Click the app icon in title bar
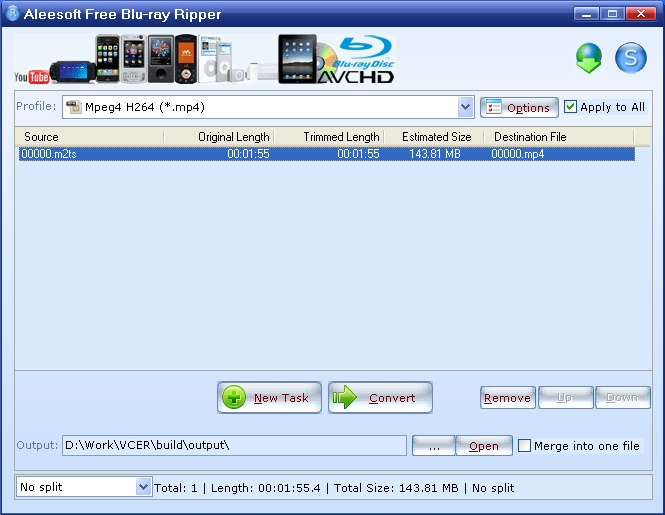This screenshot has height=515, width=665. click(x=11, y=15)
